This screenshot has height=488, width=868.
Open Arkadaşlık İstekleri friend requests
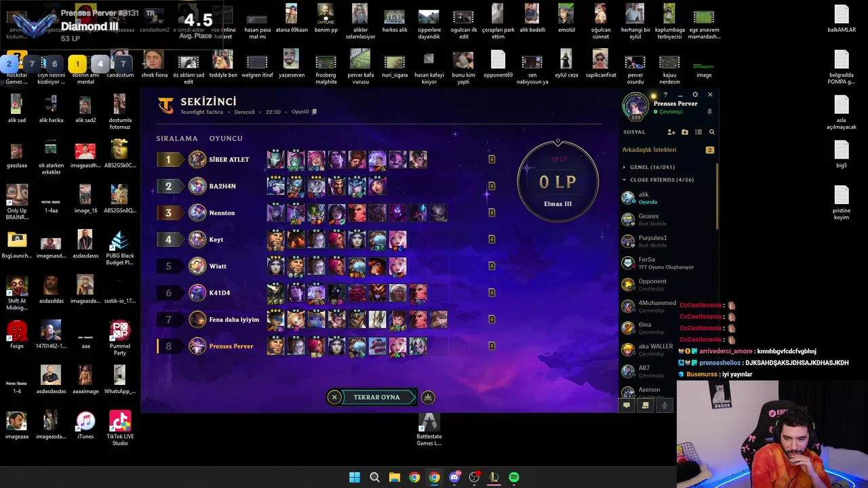tap(668, 150)
